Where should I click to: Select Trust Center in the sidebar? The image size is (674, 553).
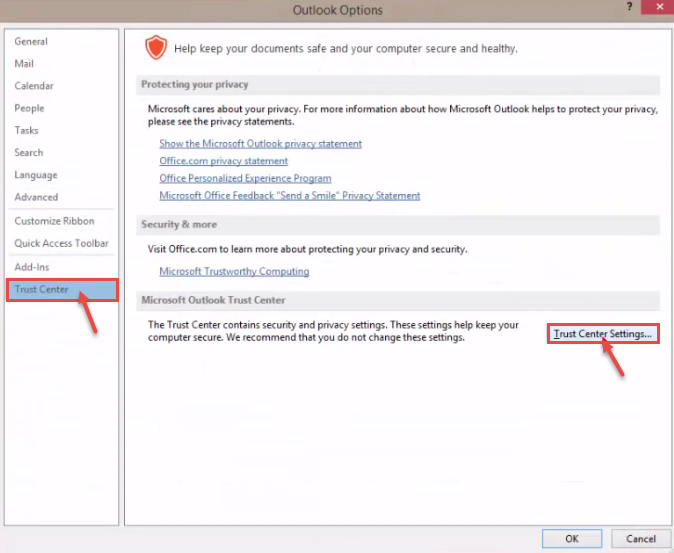click(x=62, y=290)
